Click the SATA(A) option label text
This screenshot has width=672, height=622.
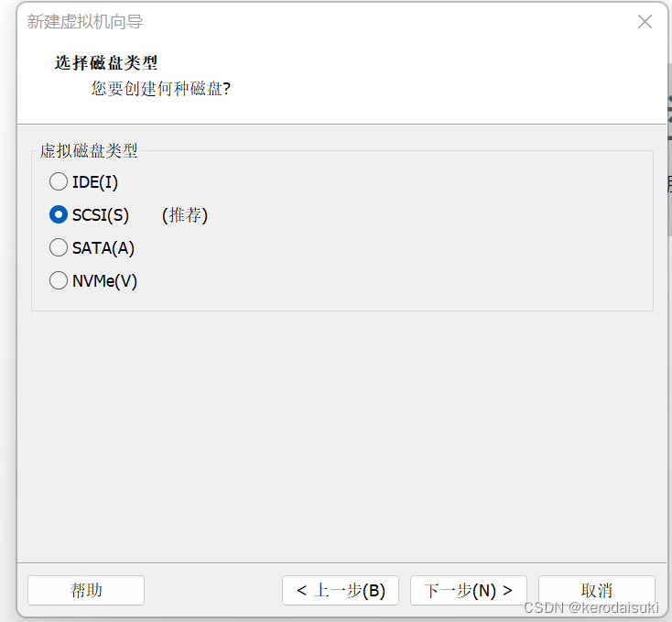(x=103, y=248)
